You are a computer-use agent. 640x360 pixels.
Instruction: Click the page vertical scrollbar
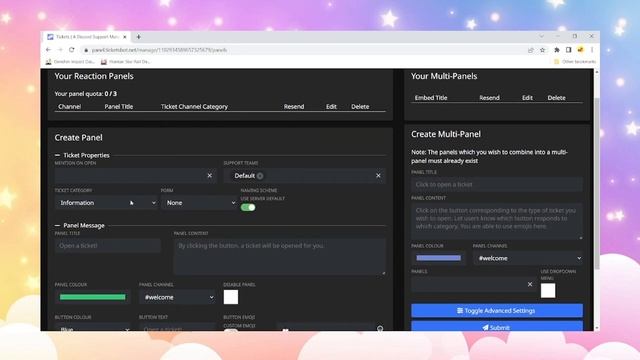[x=597, y=184]
